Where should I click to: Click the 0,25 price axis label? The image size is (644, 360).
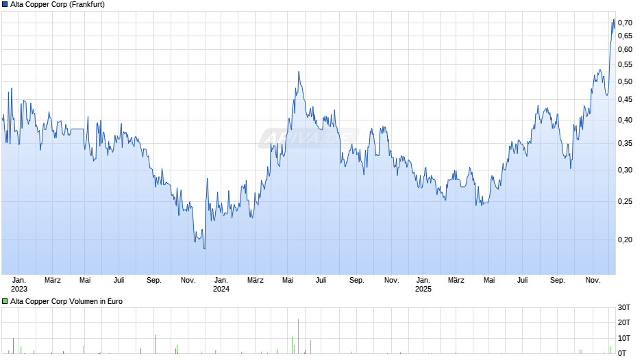625,201
